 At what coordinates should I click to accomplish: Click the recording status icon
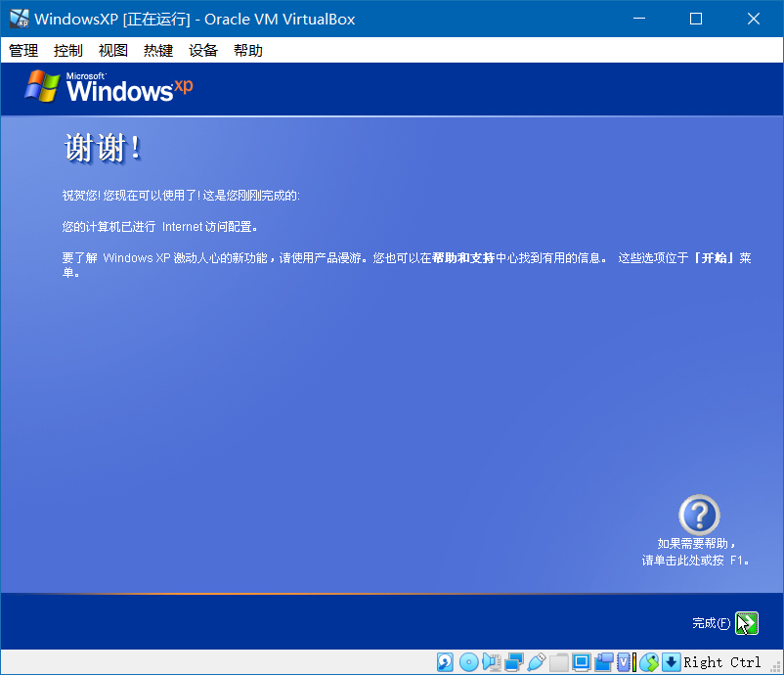pos(604,662)
